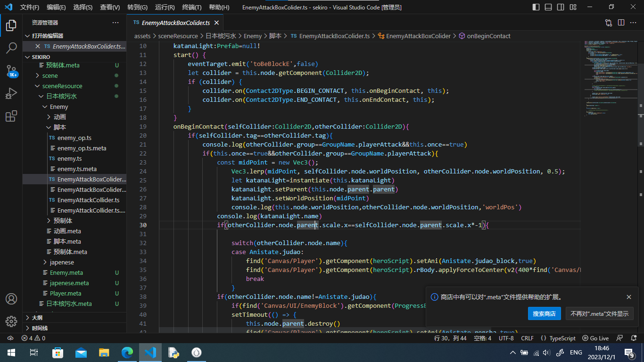Close the EnemyAttackBoxColider.ts editor tab

[216, 23]
